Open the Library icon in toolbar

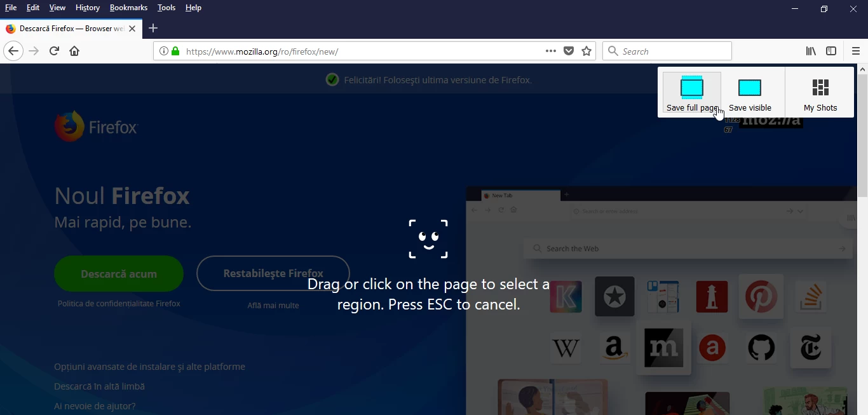(811, 51)
